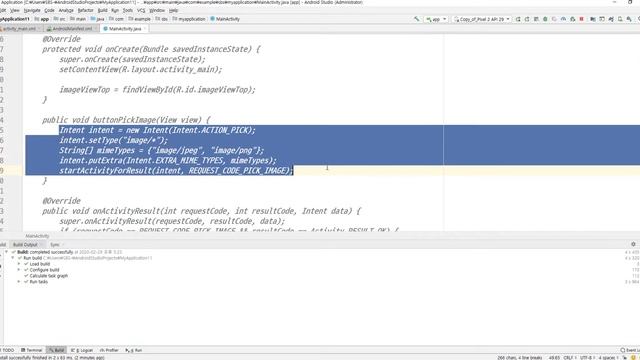Click myapplication breadcrumb in navigation bar
Screen dimensions: 640x360
189,19
